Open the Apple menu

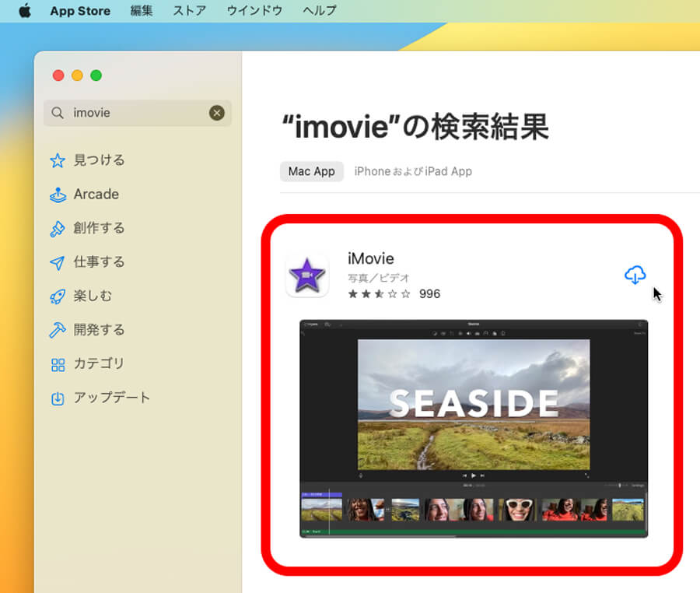(25, 11)
